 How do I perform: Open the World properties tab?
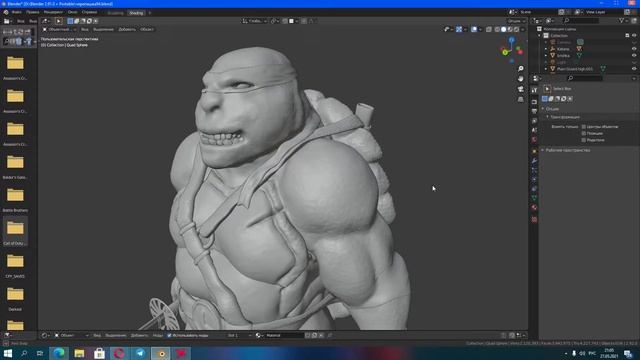pyautogui.click(x=534, y=140)
